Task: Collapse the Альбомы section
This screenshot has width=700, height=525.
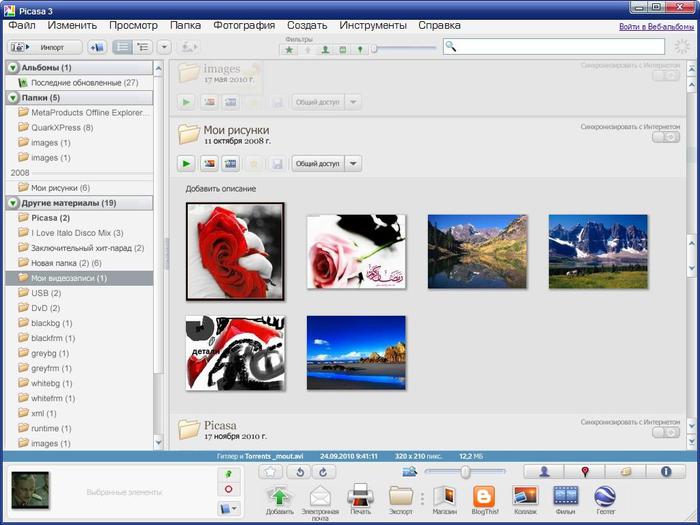Action: point(13,68)
